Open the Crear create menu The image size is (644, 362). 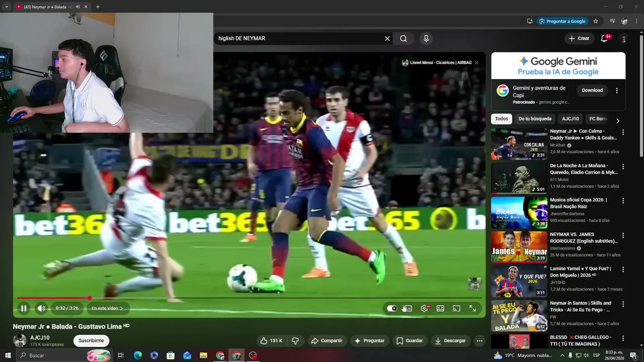point(579,38)
